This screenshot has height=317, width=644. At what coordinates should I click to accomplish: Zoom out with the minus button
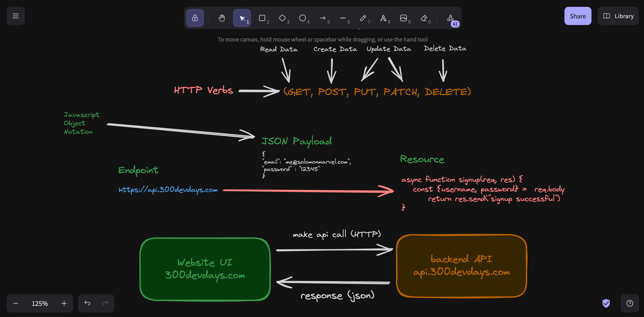(x=16, y=303)
